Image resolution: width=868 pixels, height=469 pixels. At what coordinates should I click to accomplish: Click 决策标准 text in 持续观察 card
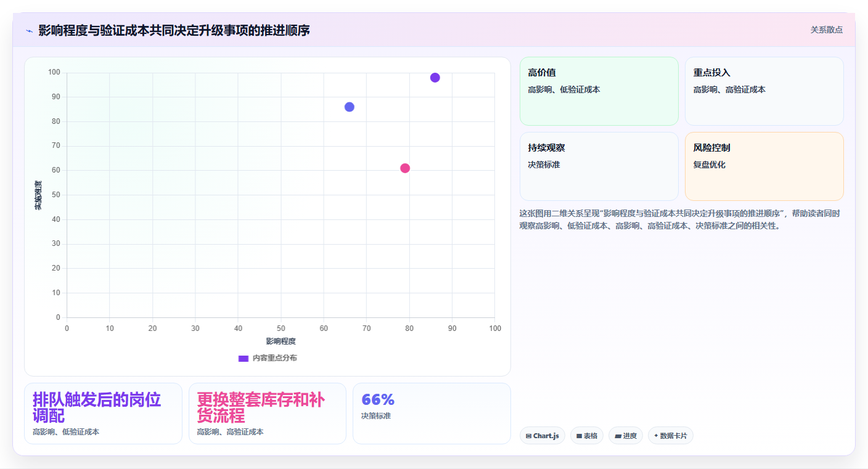(x=544, y=165)
